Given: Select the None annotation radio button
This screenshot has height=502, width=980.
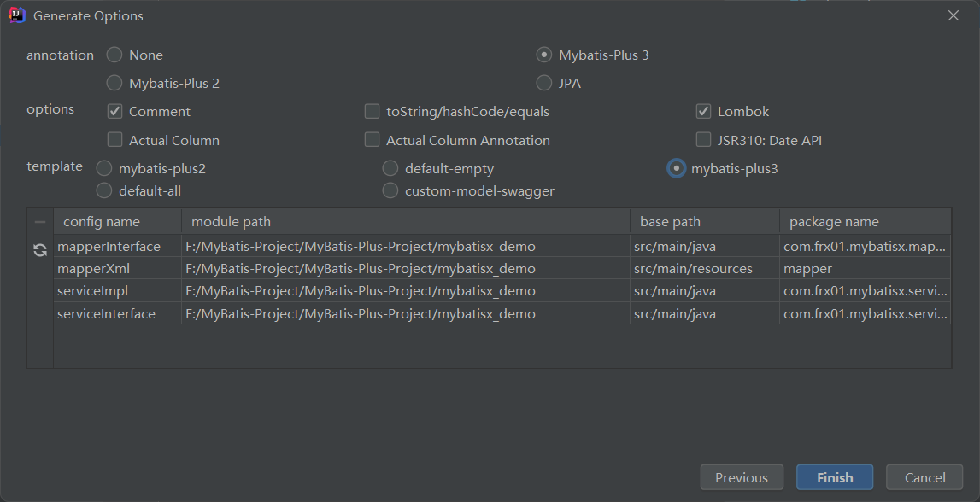Looking at the screenshot, I should [114, 55].
